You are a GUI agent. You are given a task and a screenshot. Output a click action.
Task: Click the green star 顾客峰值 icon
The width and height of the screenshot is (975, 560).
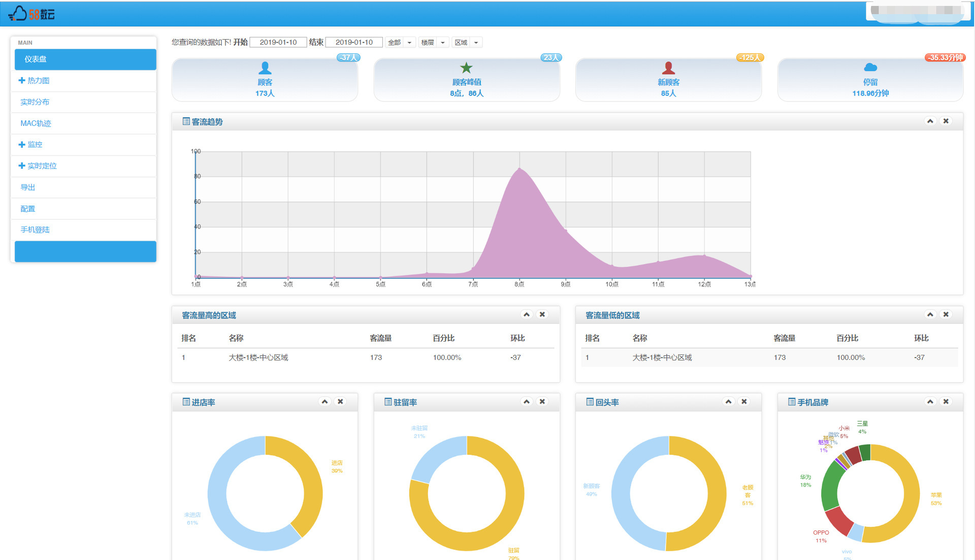466,68
